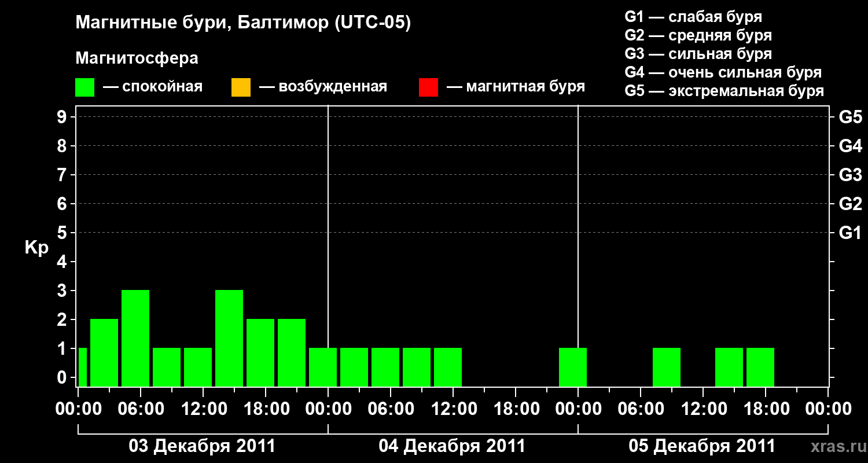
Task: Click the Kp 2 bar 16:00–19:00 on 03 Декабря
Action: (260, 352)
